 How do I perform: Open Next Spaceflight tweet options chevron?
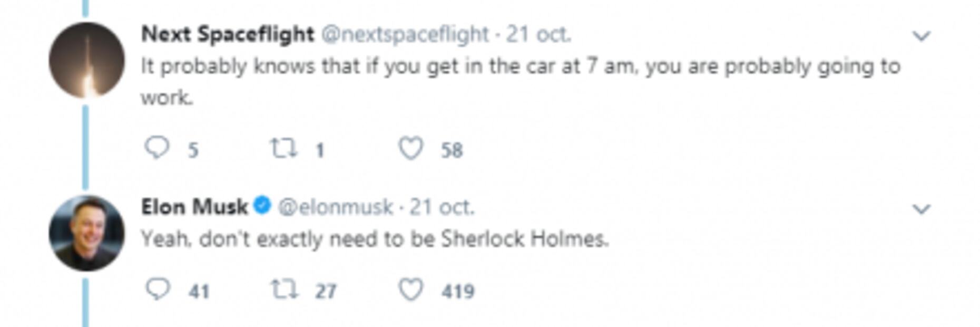point(922,36)
